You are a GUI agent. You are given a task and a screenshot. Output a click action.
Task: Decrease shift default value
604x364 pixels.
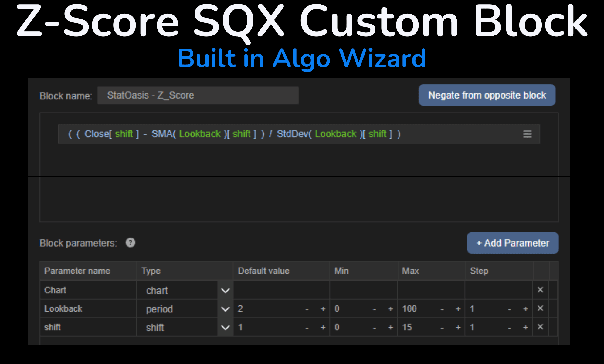point(307,327)
